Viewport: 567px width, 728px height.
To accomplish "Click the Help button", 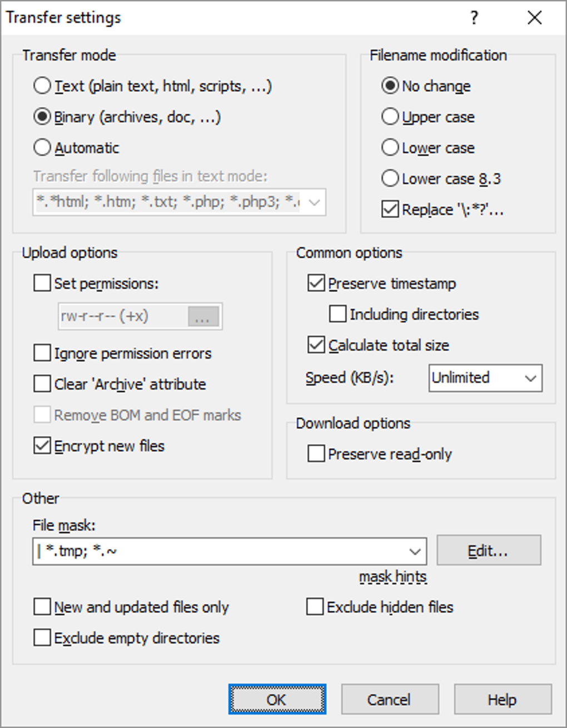I will 503,700.
